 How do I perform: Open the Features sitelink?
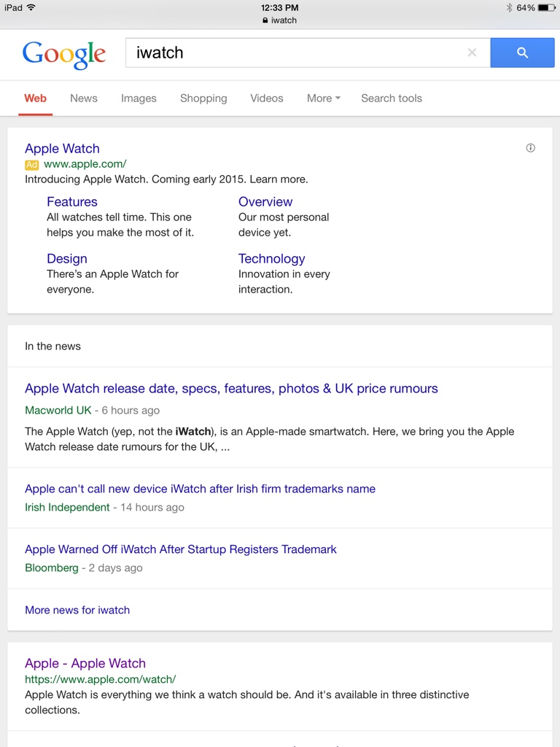72,201
